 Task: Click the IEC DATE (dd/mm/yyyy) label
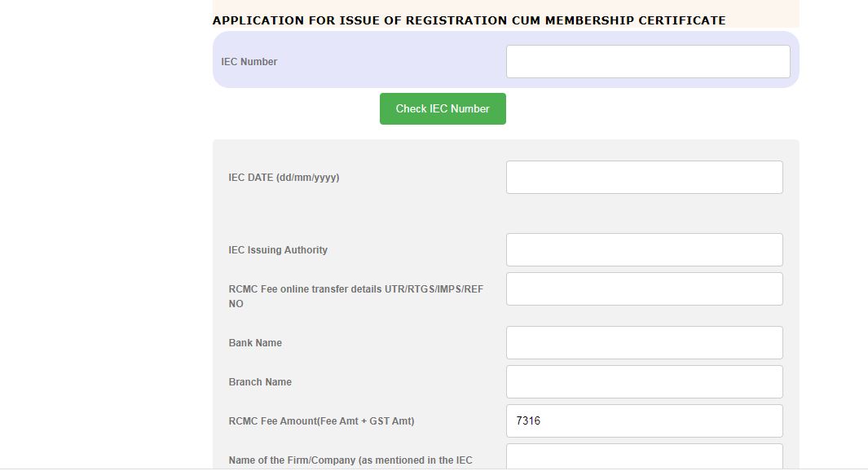tap(284, 178)
